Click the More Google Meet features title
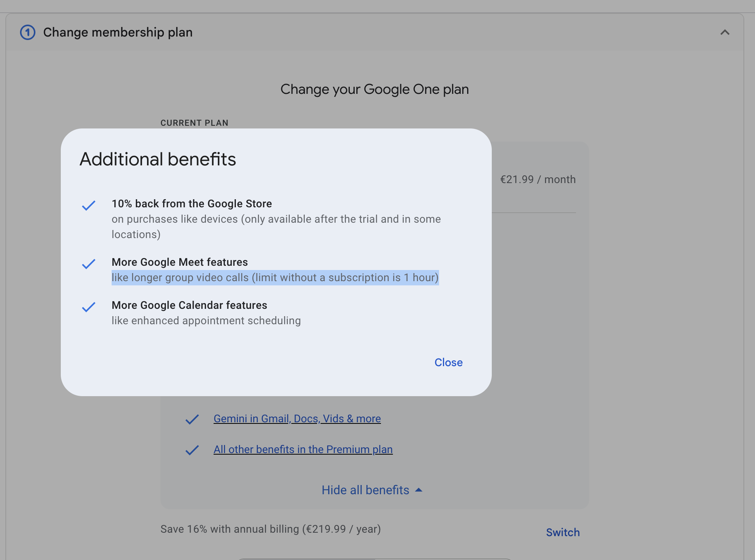Viewport: 755px width, 560px height. pos(180,262)
